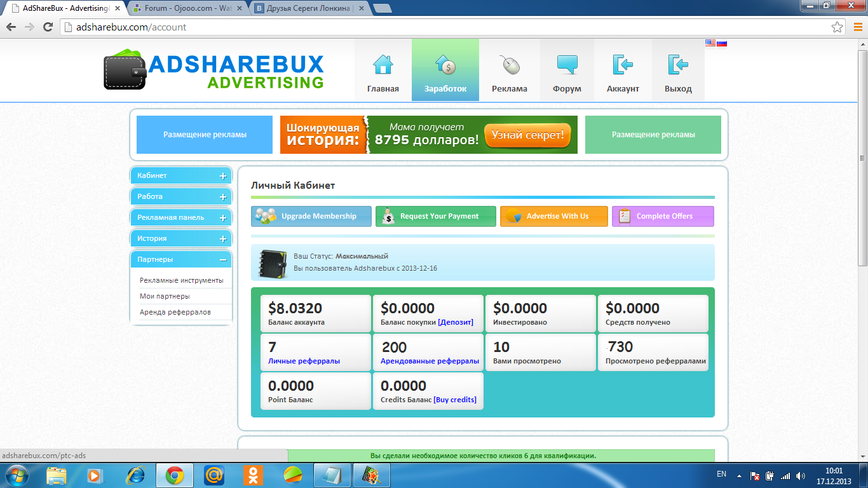The image size is (868, 488).
Task: Close the AdShareBux browser tab
Action: pos(118,8)
